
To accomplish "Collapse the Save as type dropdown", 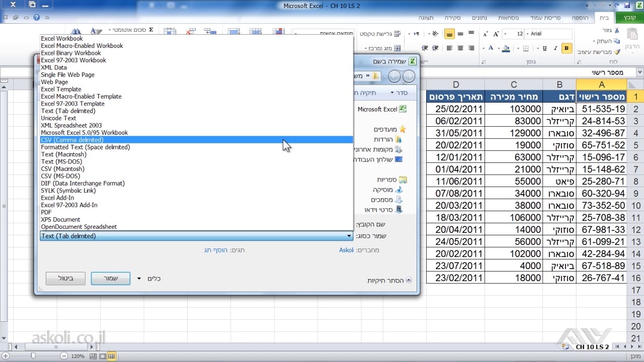I will [x=349, y=236].
